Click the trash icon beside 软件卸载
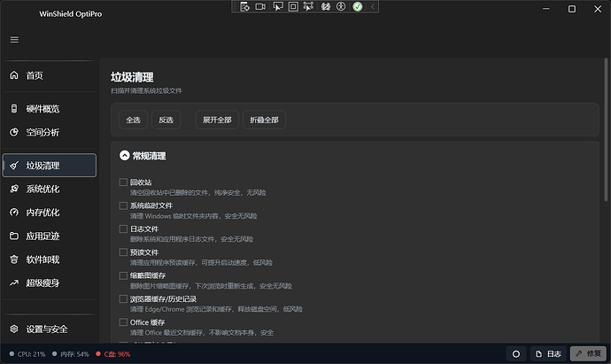The height and width of the screenshot is (364, 611). coord(14,259)
